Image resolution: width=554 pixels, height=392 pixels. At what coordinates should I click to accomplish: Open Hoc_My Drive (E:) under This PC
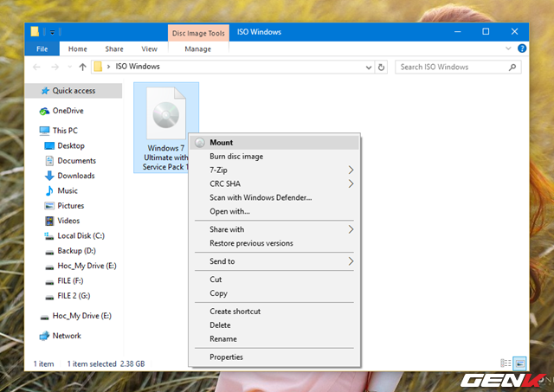[87, 266]
